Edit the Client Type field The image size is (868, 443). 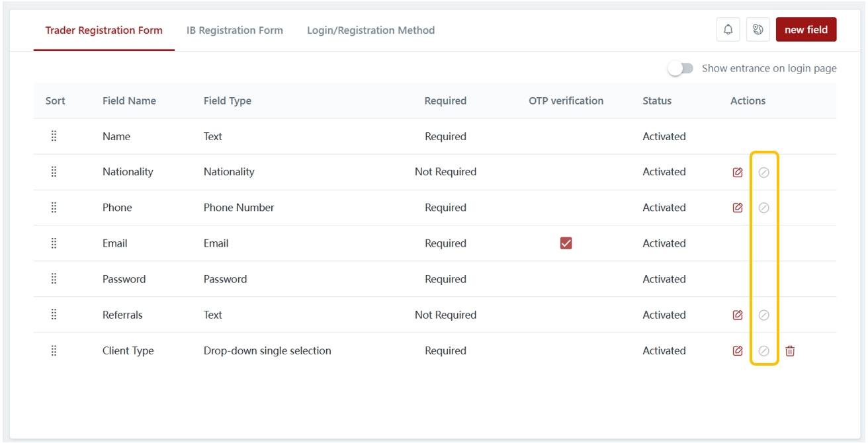coord(738,351)
